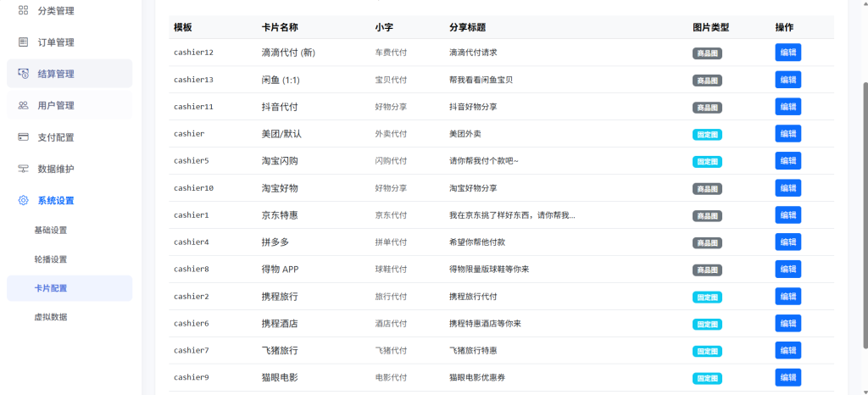Click 商品图 badge in 拼多多 row
Image resolution: width=868 pixels, height=395 pixels.
tap(707, 243)
